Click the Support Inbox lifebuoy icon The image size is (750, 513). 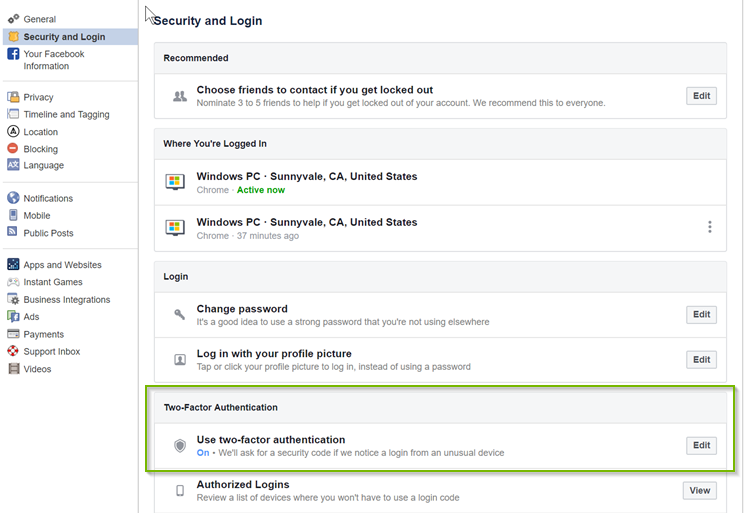13,351
